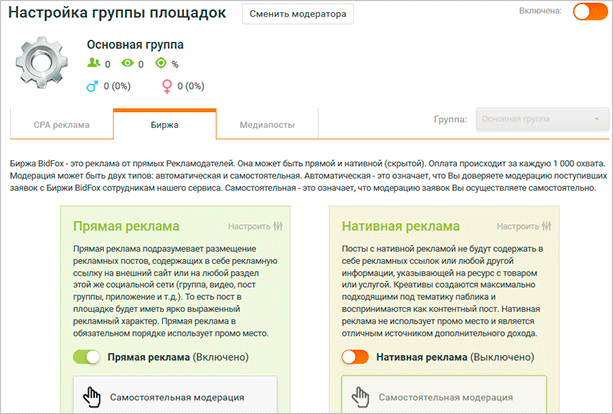Click the green subscribers people icon
Screen dimensions: 613x414
93,63
